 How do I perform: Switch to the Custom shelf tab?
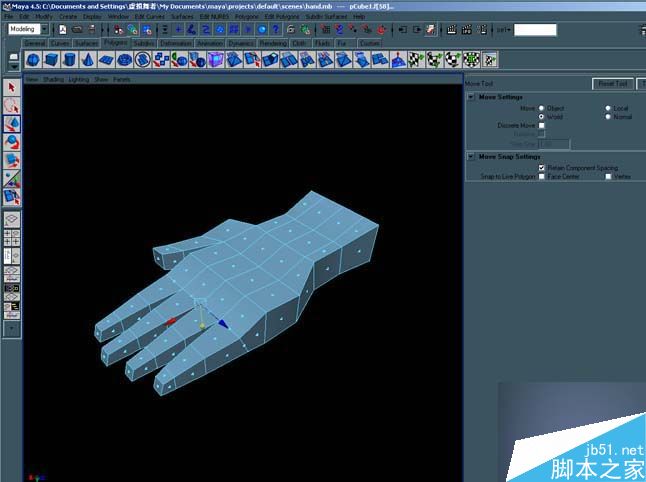[x=369, y=43]
